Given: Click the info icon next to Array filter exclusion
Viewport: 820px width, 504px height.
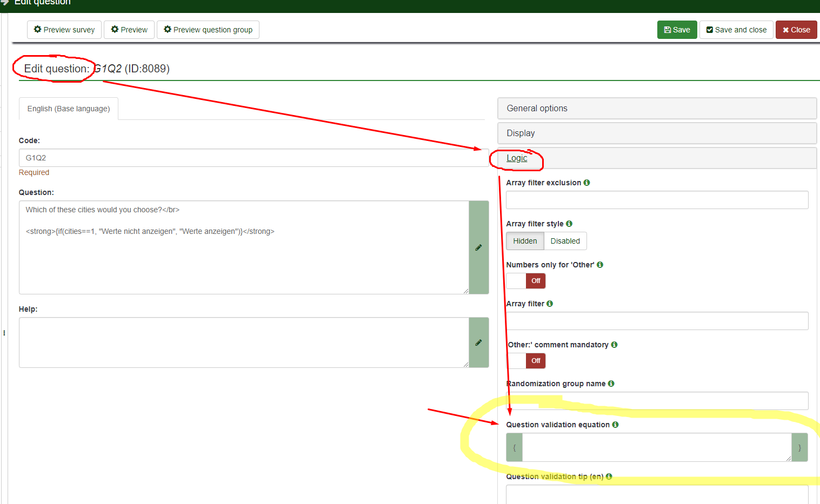Looking at the screenshot, I should pos(586,183).
